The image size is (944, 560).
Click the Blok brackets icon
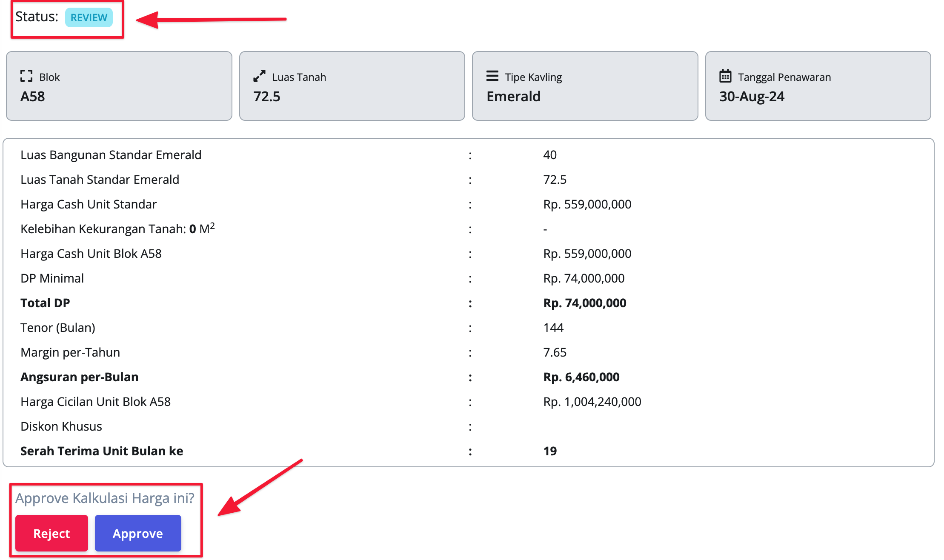click(x=26, y=76)
